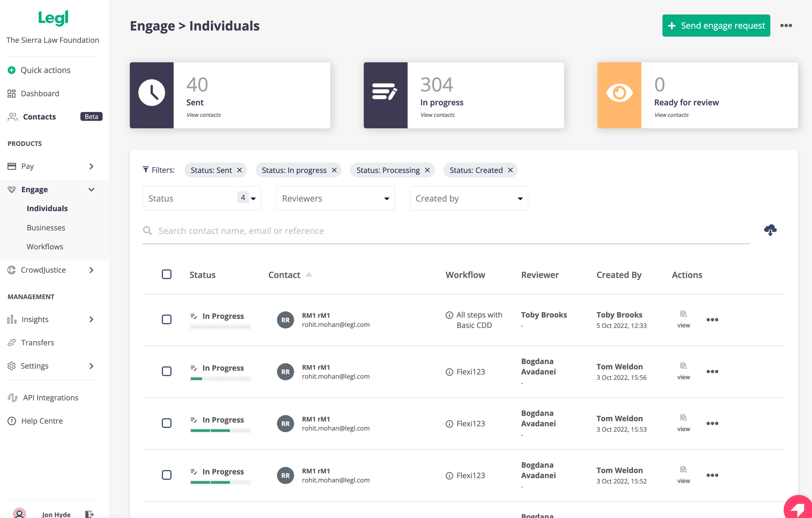The image size is (812, 518).
Task: Click the Send engage request button
Action: click(x=716, y=25)
